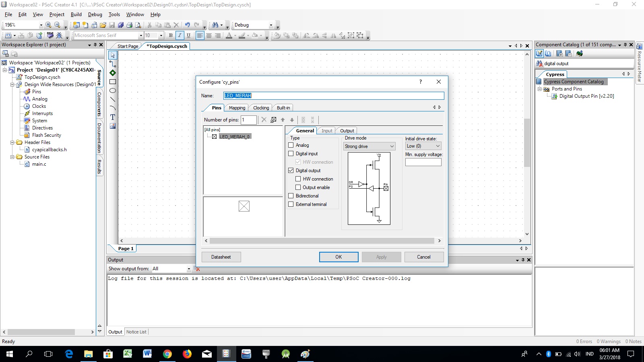Viewport: 644px width, 362px height.
Task: Toggle italic formatting button
Action: coord(180,35)
